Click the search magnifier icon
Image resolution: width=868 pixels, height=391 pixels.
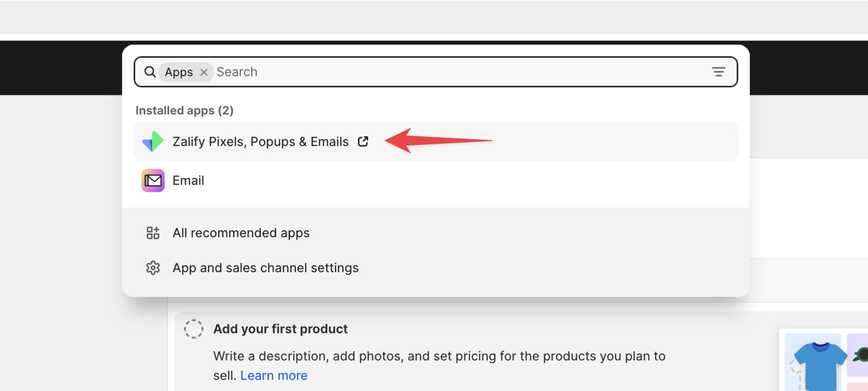[150, 72]
